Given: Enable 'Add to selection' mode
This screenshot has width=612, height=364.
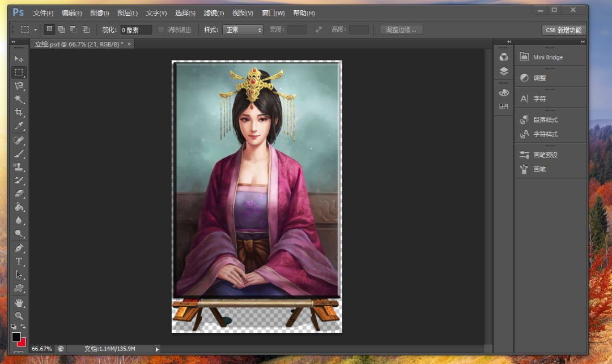Looking at the screenshot, I should (61, 29).
